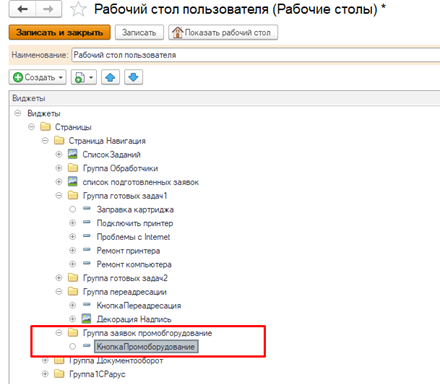Select the Страницы folder icon
Screen dimensions: 440x384
click(45, 127)
